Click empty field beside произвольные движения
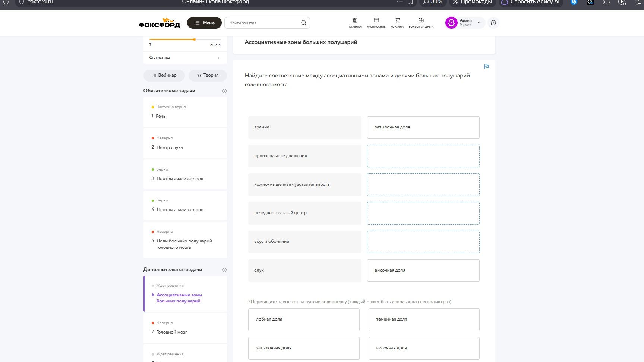644x362 pixels. 423,156
